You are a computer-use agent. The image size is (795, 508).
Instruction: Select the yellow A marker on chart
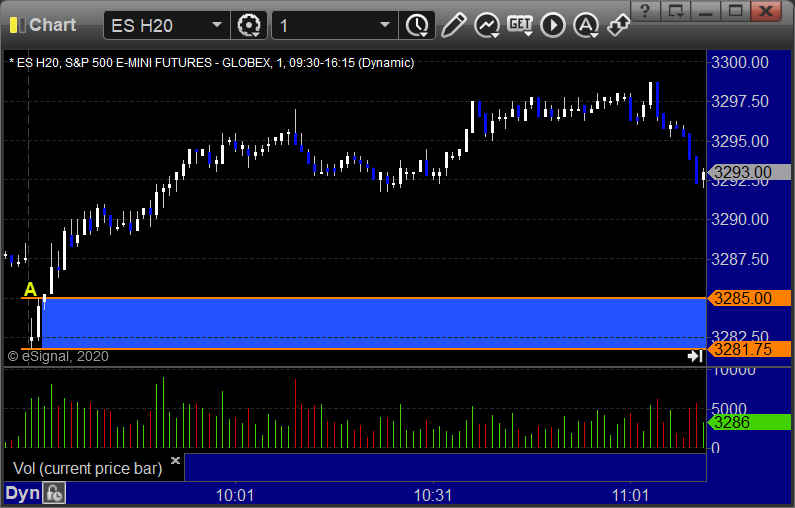pos(30,289)
